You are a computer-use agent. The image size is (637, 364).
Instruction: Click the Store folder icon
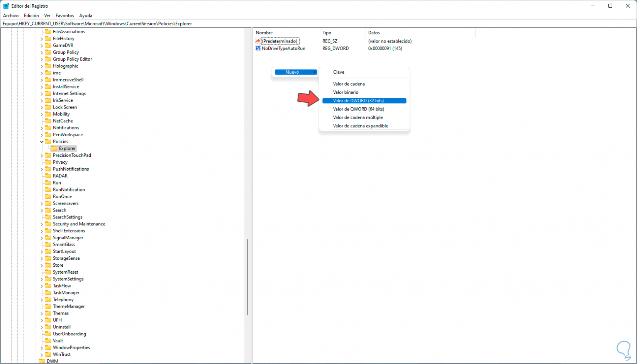point(48,265)
